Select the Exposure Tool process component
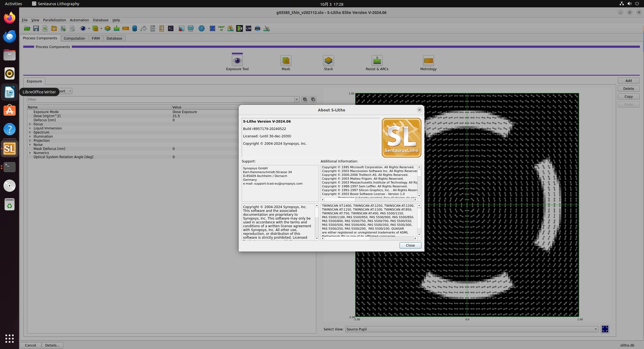 coord(237,63)
